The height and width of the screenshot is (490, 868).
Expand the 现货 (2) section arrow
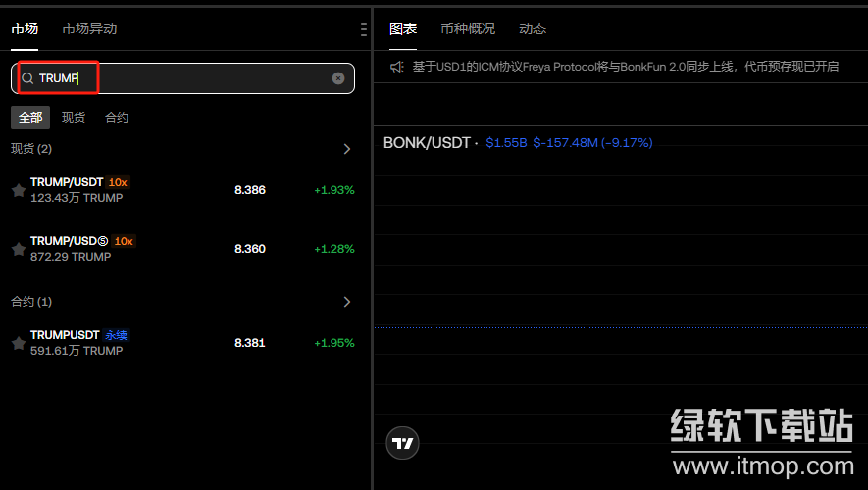click(x=346, y=149)
